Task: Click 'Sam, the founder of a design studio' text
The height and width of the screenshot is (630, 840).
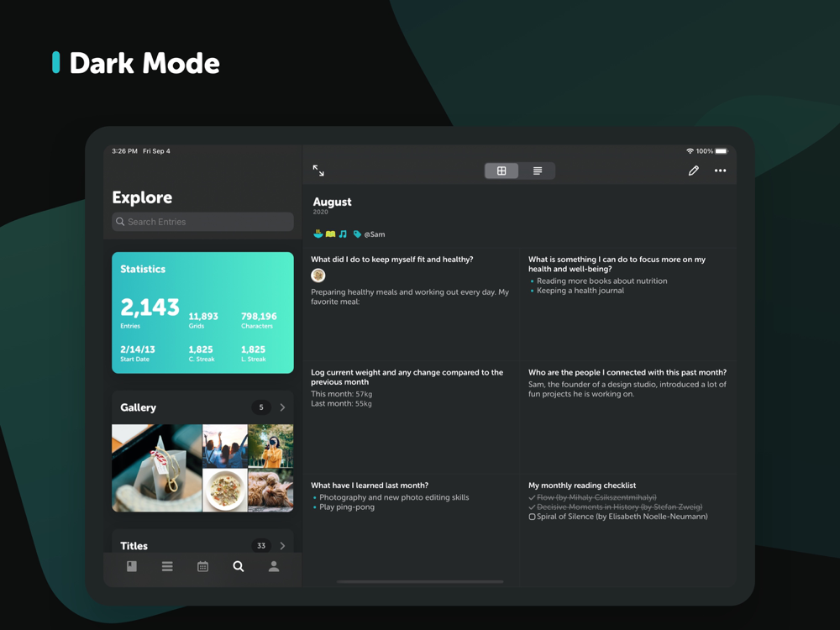Action: pos(627,389)
